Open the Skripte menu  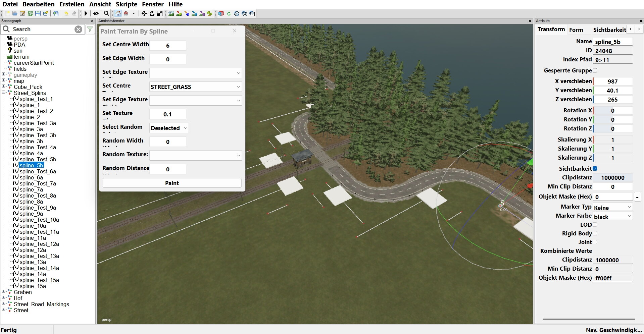tap(126, 4)
